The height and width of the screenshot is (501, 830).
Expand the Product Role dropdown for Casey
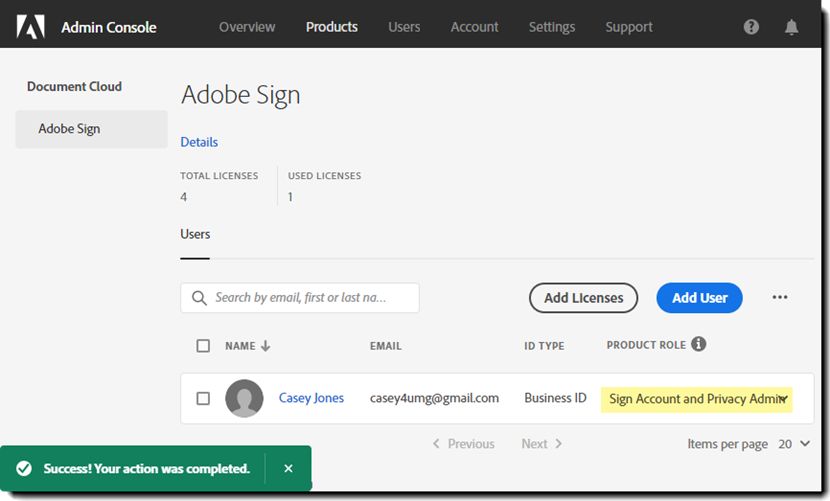coord(783,399)
